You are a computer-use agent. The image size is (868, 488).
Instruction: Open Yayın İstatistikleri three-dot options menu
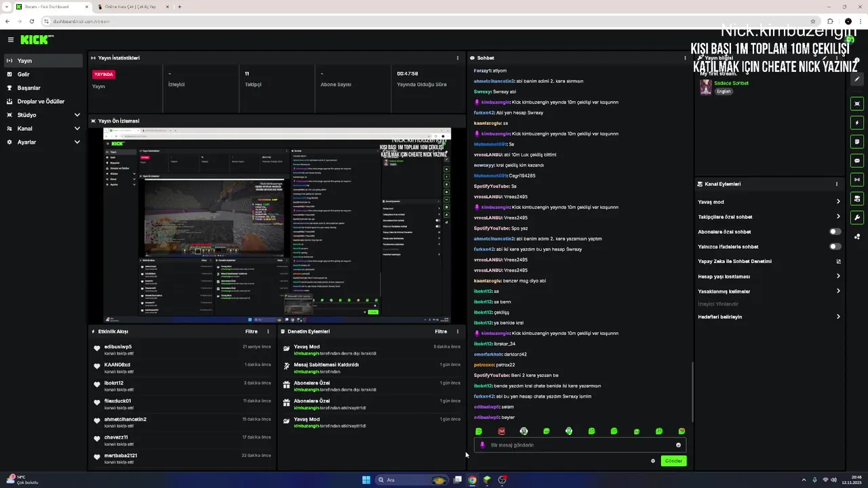[x=458, y=58]
